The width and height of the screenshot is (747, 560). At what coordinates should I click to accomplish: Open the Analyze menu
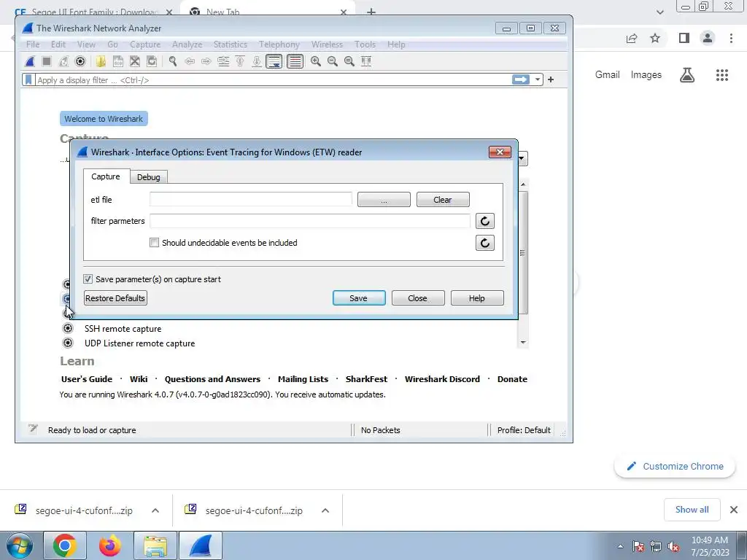[187, 44]
